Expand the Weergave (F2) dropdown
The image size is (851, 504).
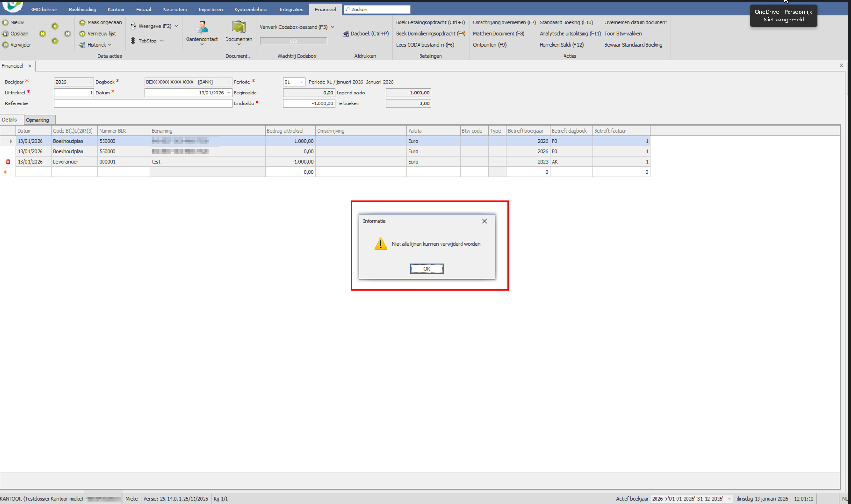coord(176,26)
